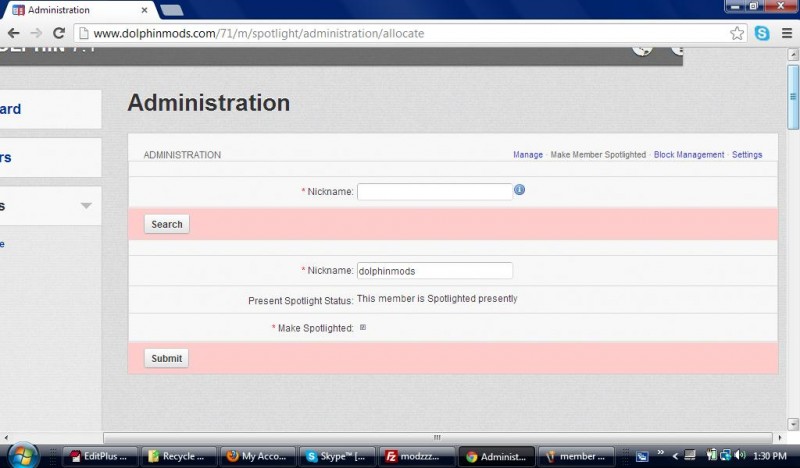Click the Submit button

pos(166,358)
